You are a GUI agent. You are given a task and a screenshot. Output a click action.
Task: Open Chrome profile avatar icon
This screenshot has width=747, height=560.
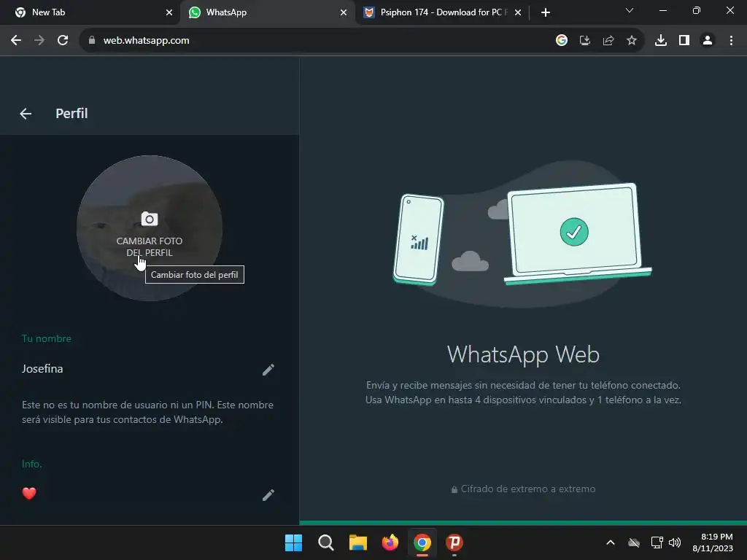tap(708, 41)
